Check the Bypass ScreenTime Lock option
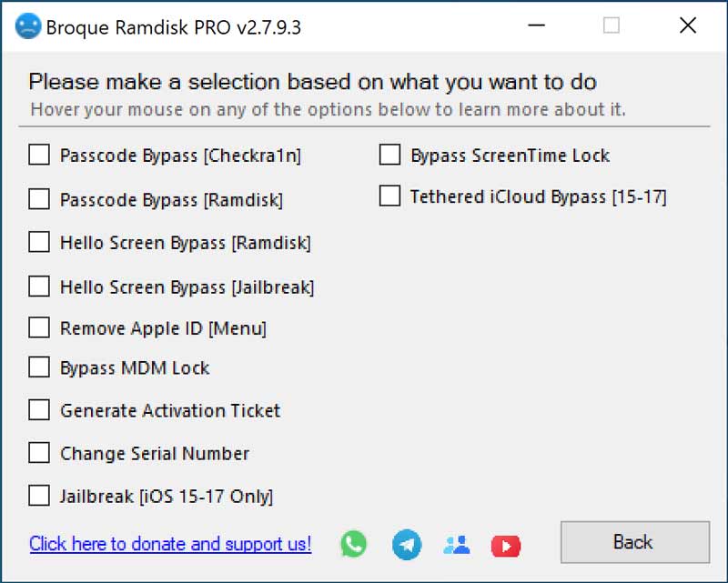 point(389,155)
